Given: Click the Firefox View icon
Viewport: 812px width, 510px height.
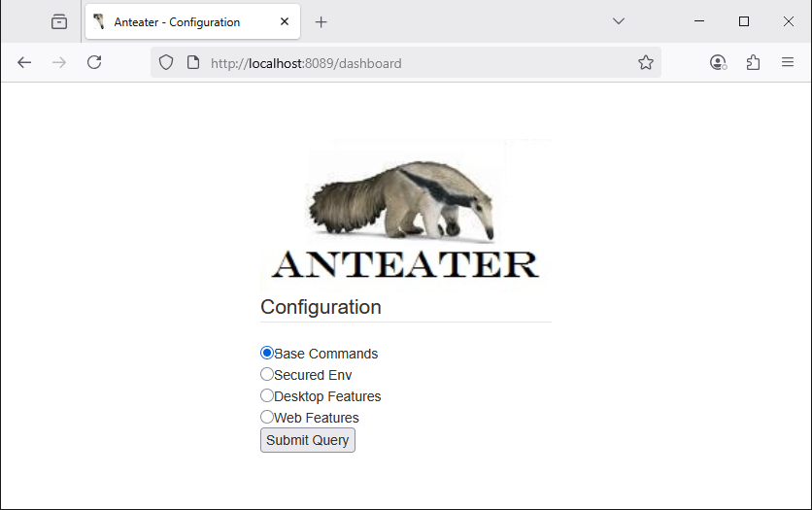Looking at the screenshot, I should [59, 21].
